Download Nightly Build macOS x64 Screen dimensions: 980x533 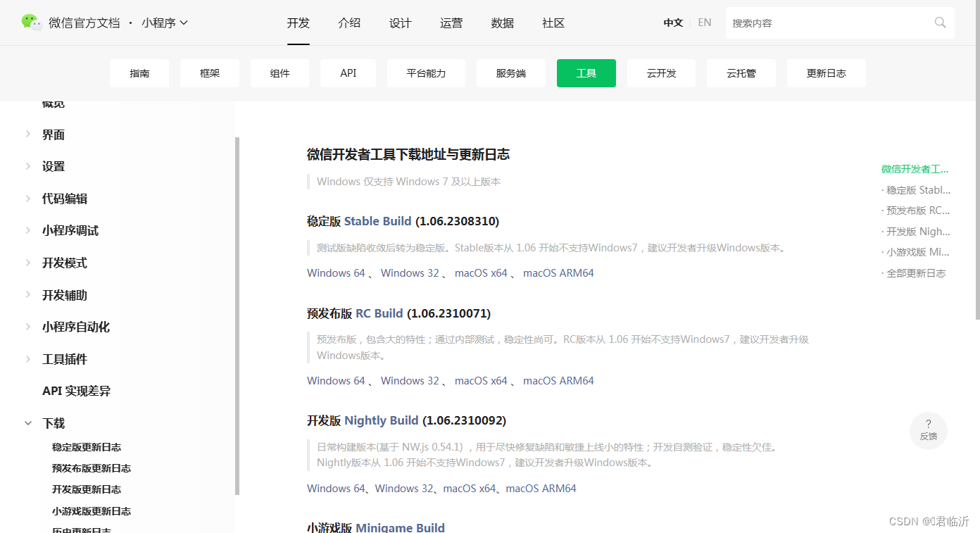[x=470, y=489]
